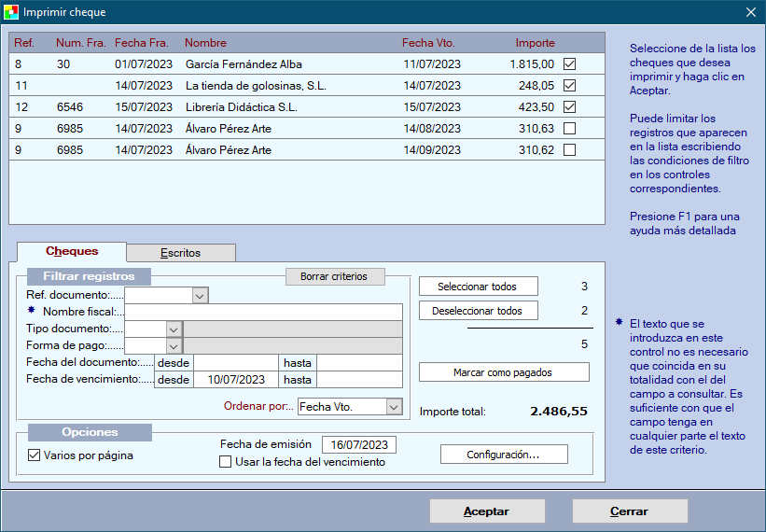Open the Configuración dialog
Viewport: 766px width, 532px height.
(x=503, y=455)
